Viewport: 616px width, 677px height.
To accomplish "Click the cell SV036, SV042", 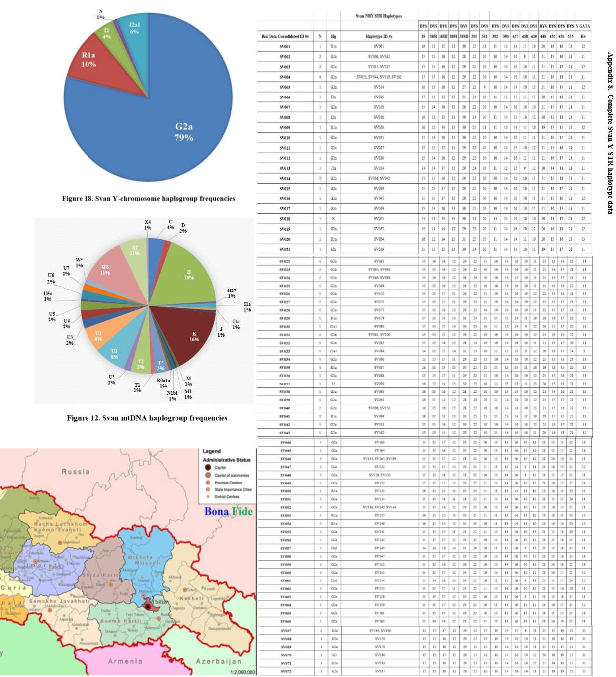I will 379,178.
